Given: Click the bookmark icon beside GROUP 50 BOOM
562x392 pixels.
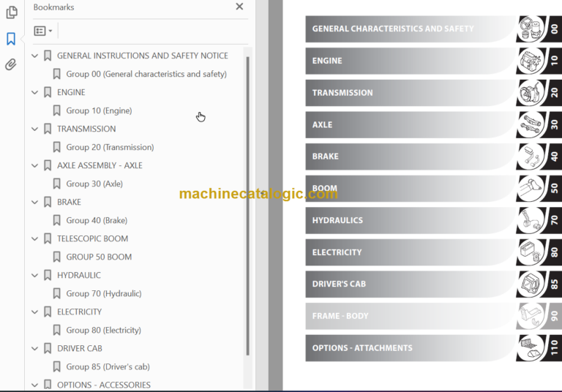Looking at the screenshot, I should tap(56, 257).
